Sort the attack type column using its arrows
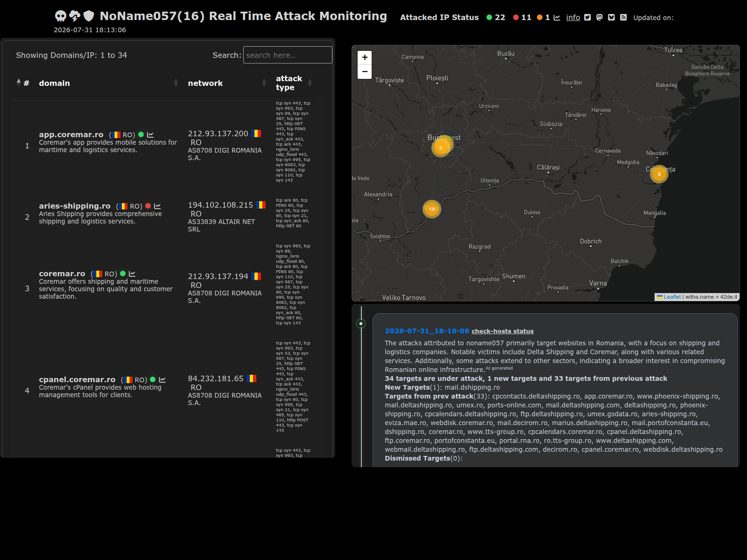 [310, 83]
